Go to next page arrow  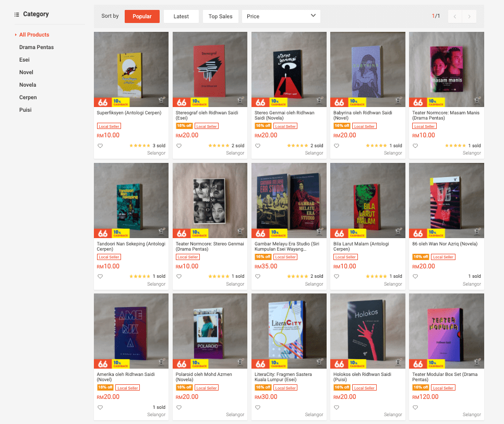point(469,16)
